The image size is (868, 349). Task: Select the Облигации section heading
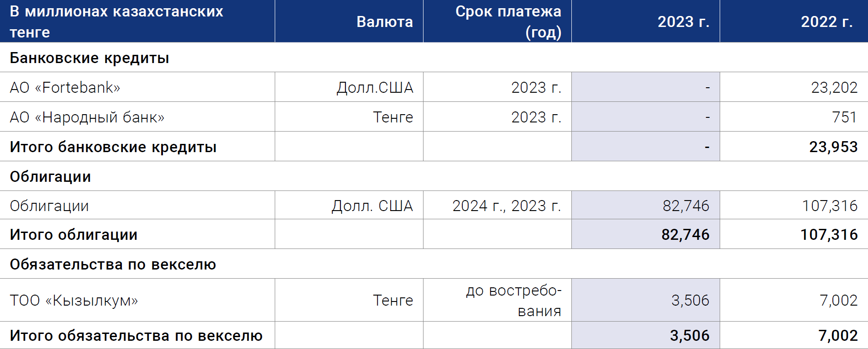(50, 177)
